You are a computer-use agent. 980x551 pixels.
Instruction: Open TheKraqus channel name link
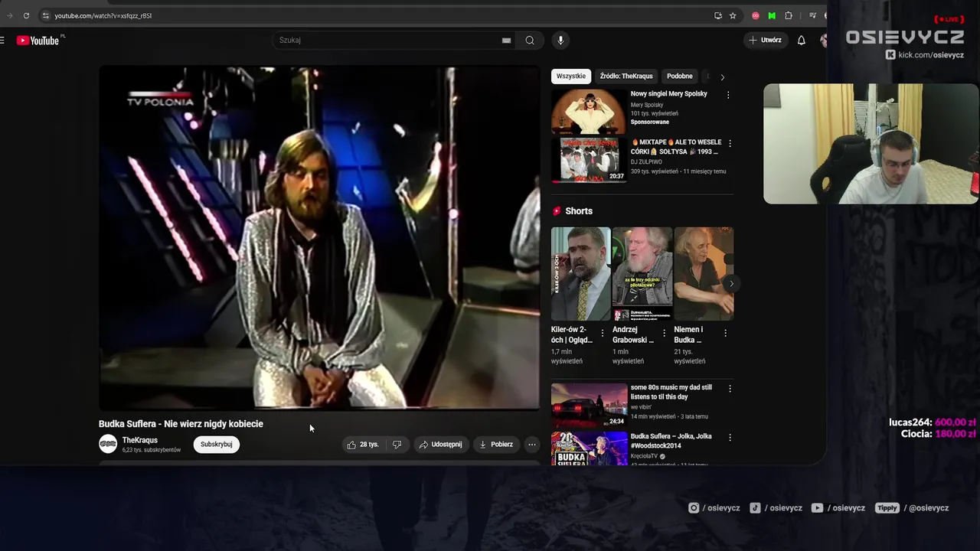(140, 440)
